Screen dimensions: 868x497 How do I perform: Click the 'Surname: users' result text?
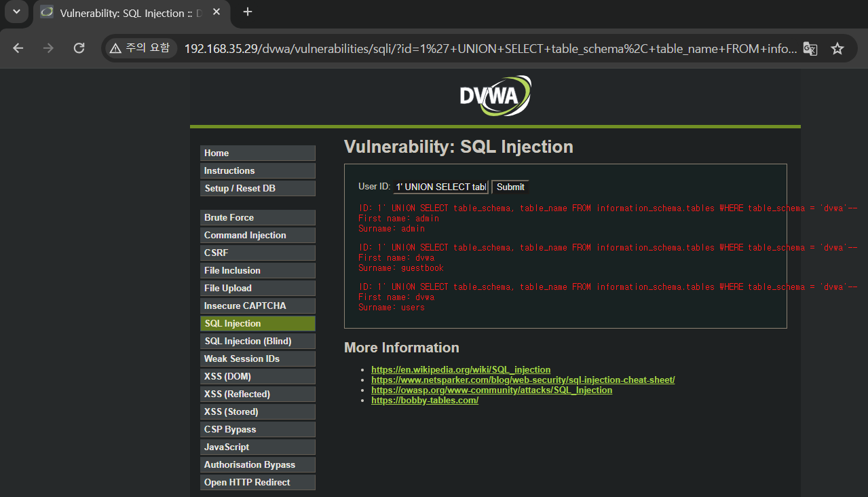tap(392, 308)
